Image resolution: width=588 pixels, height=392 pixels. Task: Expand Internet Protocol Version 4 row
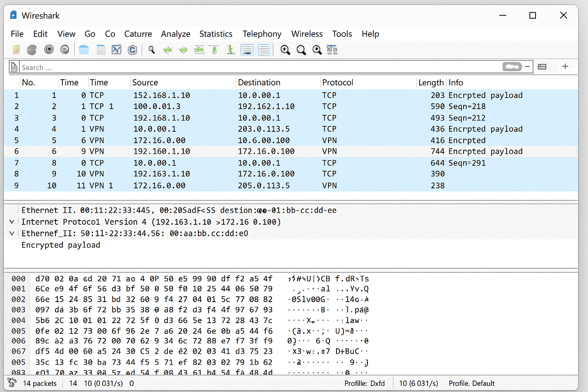(12, 222)
